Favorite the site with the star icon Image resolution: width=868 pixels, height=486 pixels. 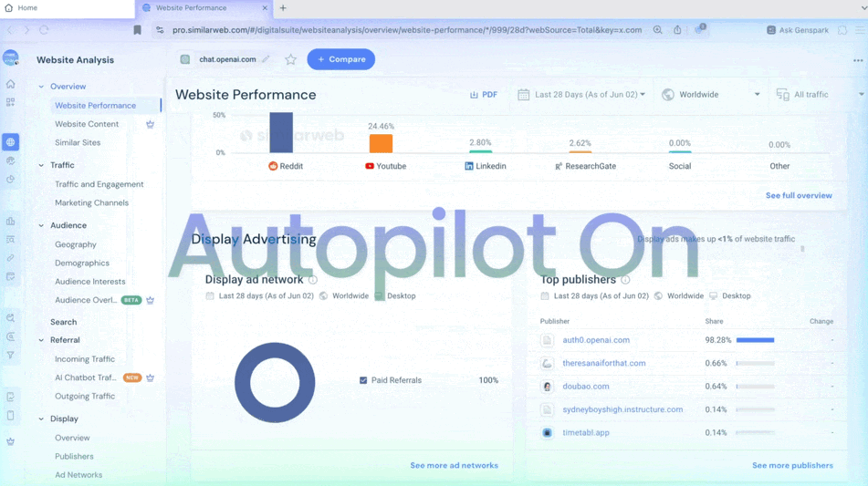[x=290, y=59]
